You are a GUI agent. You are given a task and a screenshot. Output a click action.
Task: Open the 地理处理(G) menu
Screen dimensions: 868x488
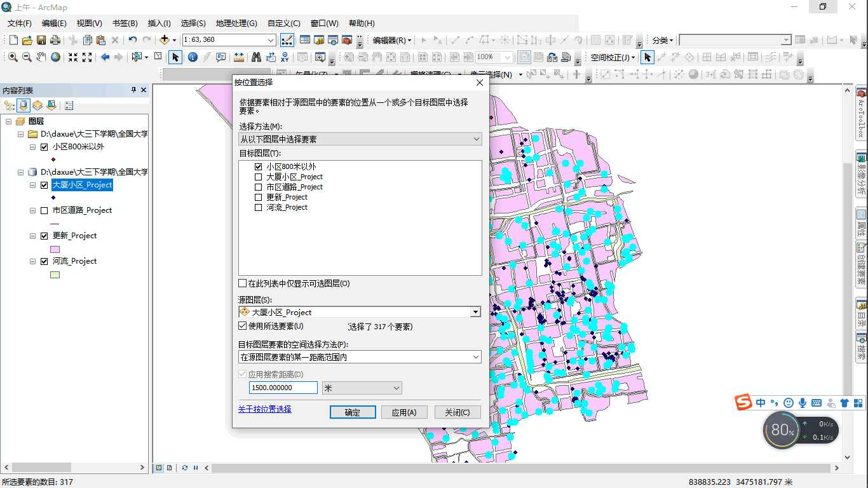click(x=236, y=23)
